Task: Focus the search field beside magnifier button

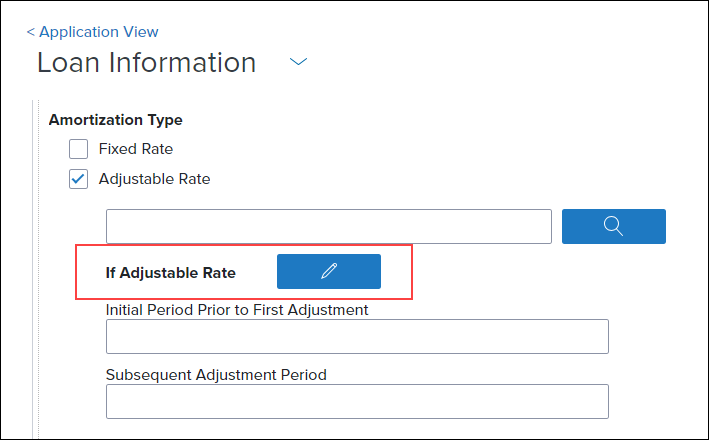Action: point(329,226)
